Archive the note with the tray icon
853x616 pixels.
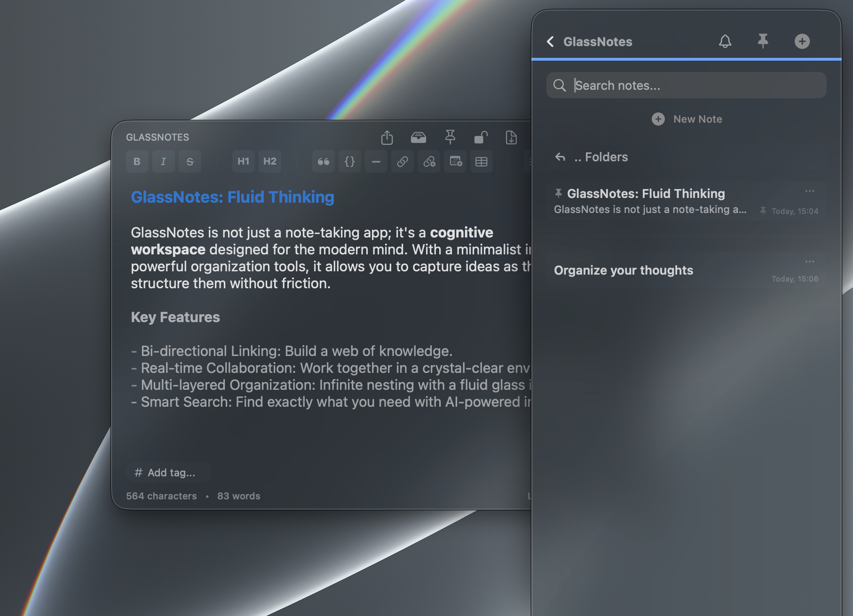[418, 137]
